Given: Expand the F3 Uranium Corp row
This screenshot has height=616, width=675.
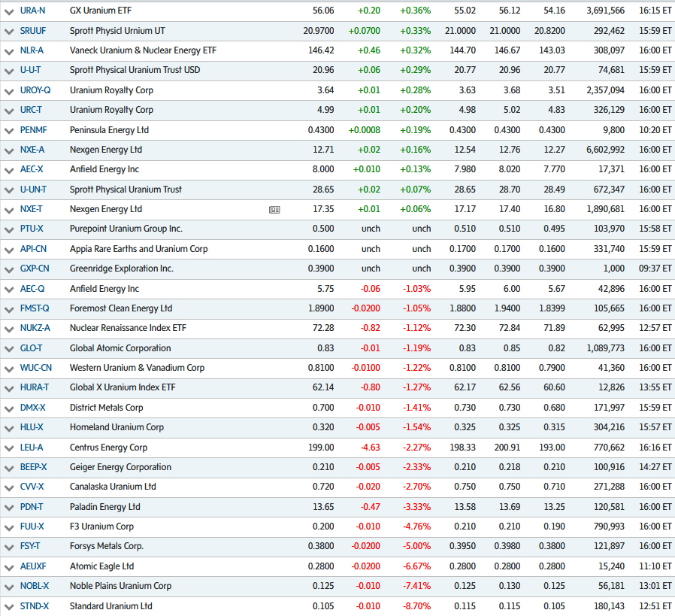Looking at the screenshot, I should tap(9, 526).
